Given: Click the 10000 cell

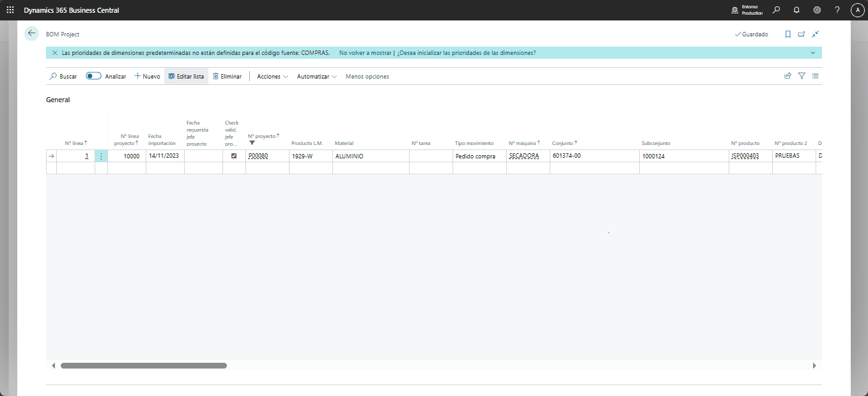Looking at the screenshot, I should click(127, 156).
